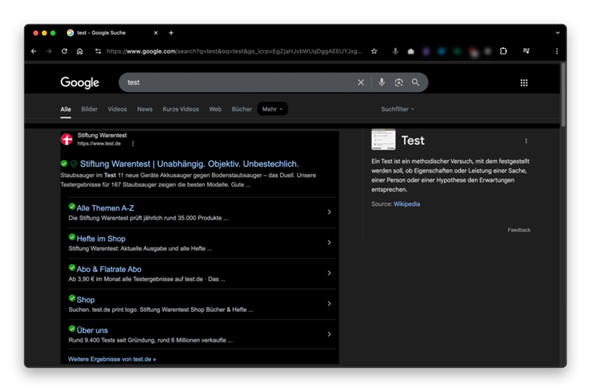Image resolution: width=590 pixels, height=391 pixels.
Task: Click Weitere Ergebnisse von test.de
Action: 112,359
